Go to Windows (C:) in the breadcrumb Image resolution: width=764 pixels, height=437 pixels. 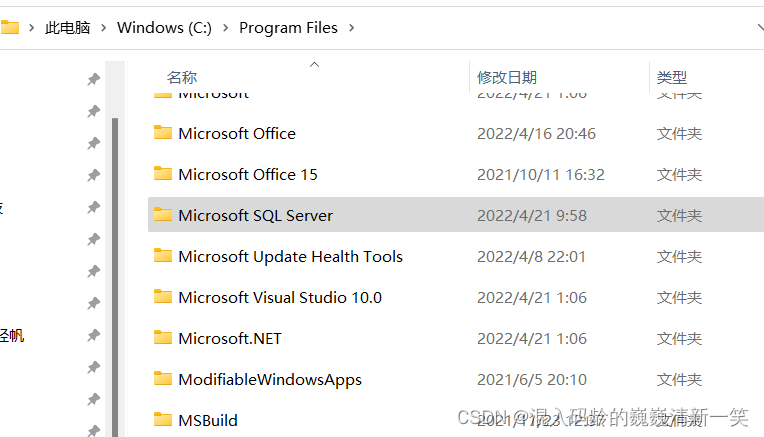164,28
